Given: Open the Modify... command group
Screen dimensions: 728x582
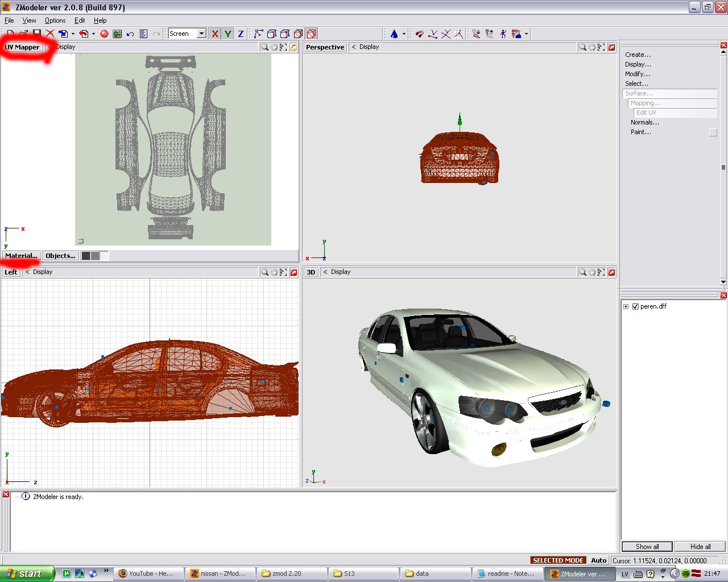Looking at the screenshot, I should [x=637, y=74].
